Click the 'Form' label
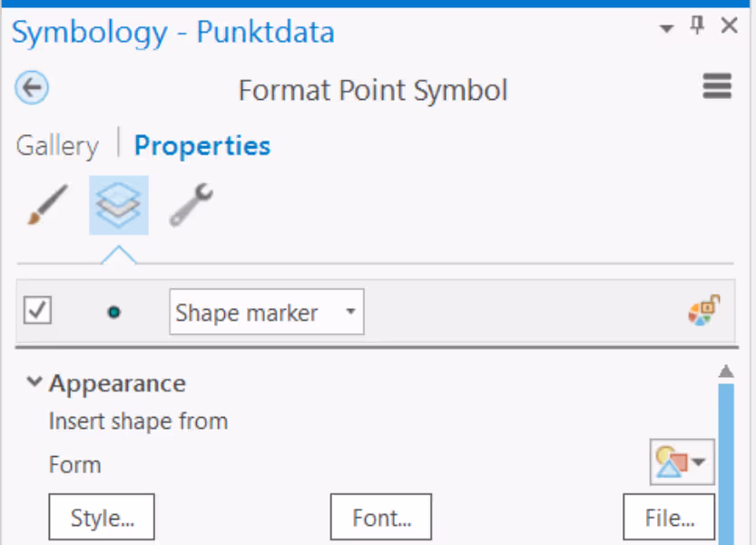The height and width of the screenshot is (545, 756). 75,465
